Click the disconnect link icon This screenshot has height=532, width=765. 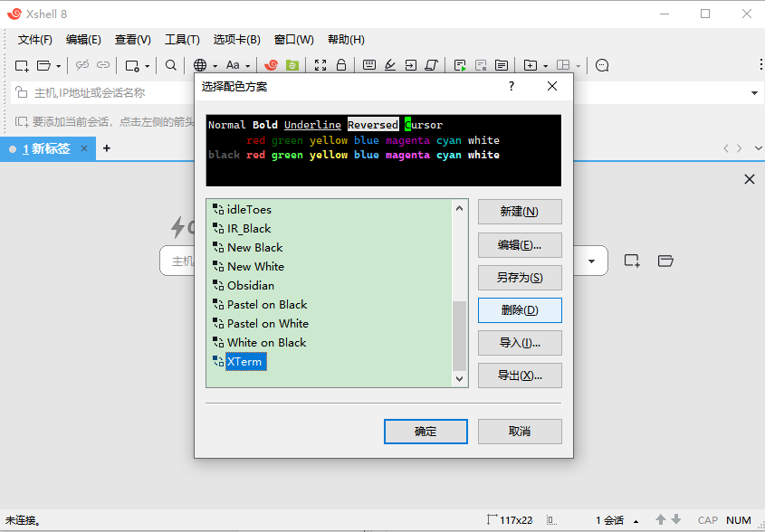[x=82, y=65]
